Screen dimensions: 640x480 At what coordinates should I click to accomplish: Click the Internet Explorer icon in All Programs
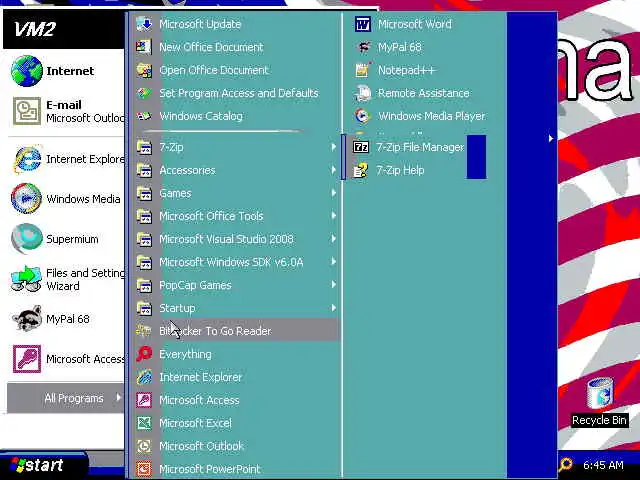coord(144,377)
